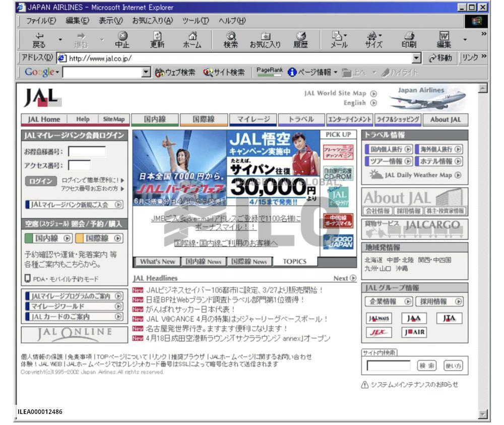This screenshot has height=425, width=504.
Task: Click the Refresh (更新) toolbar icon
Action: click(157, 40)
